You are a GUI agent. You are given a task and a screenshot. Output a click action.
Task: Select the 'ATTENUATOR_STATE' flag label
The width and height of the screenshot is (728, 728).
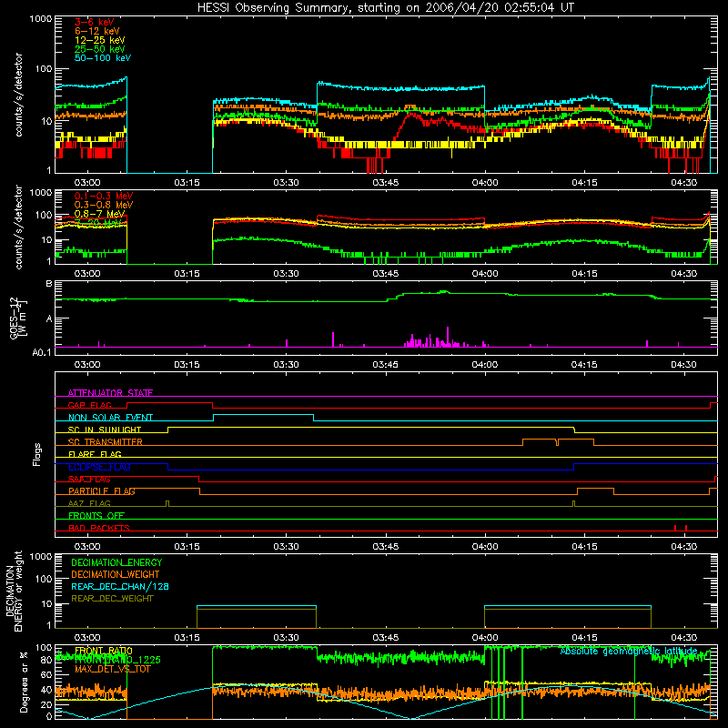[x=110, y=393]
